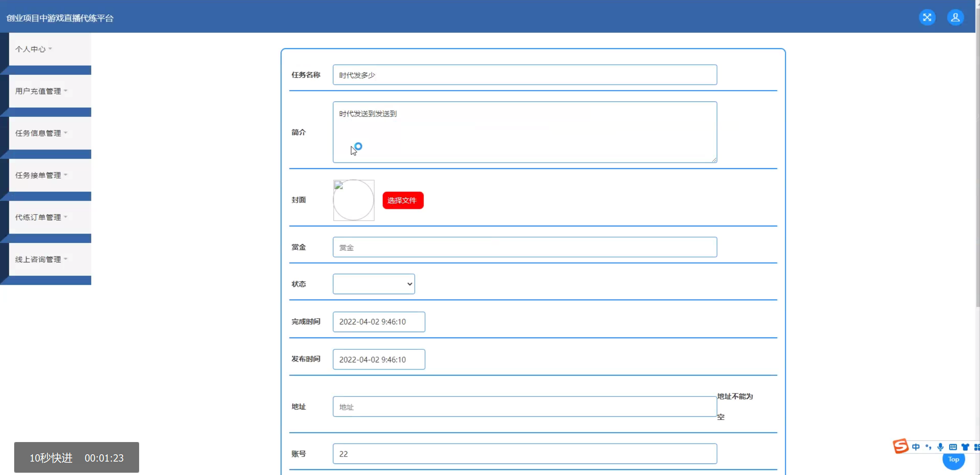The height and width of the screenshot is (475, 980).
Task: Click the Sogou input method logo
Action: [900, 446]
